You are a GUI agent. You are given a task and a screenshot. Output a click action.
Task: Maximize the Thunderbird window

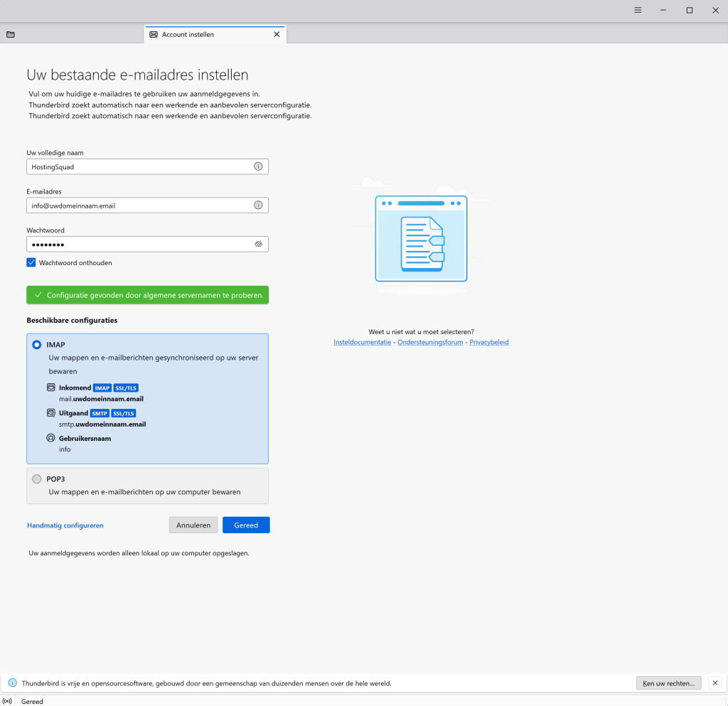click(690, 10)
